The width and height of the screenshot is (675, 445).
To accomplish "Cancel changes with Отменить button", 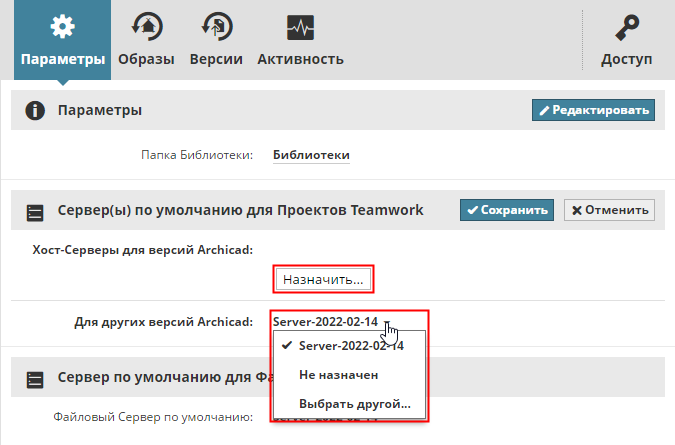I will 609,210.
